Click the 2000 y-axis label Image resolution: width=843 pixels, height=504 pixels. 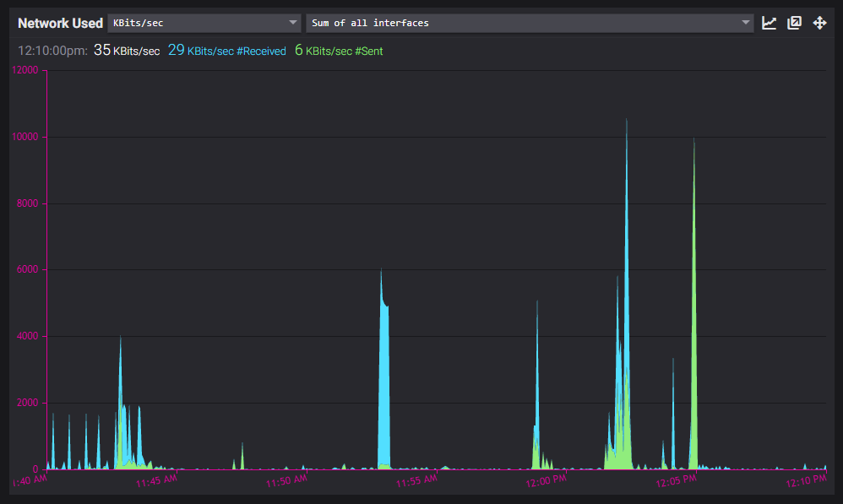click(x=27, y=403)
